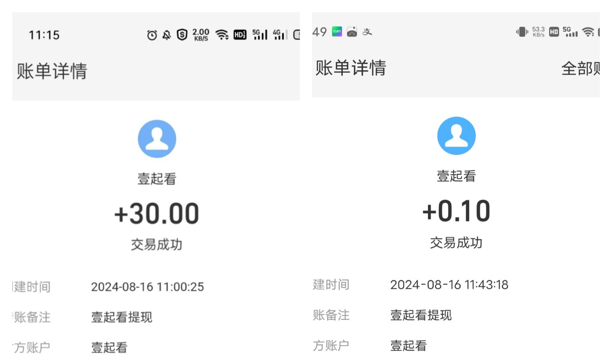This screenshot has height=364, width=612.
Task: Tap the timestamp 2024-08-16 11:43:18
Action: [449, 285]
